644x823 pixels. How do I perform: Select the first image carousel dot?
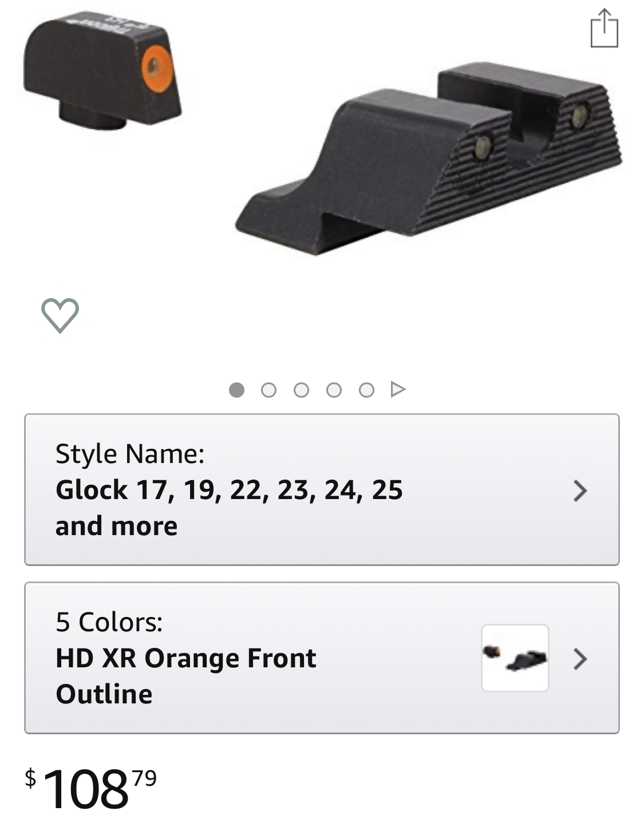[x=236, y=390]
